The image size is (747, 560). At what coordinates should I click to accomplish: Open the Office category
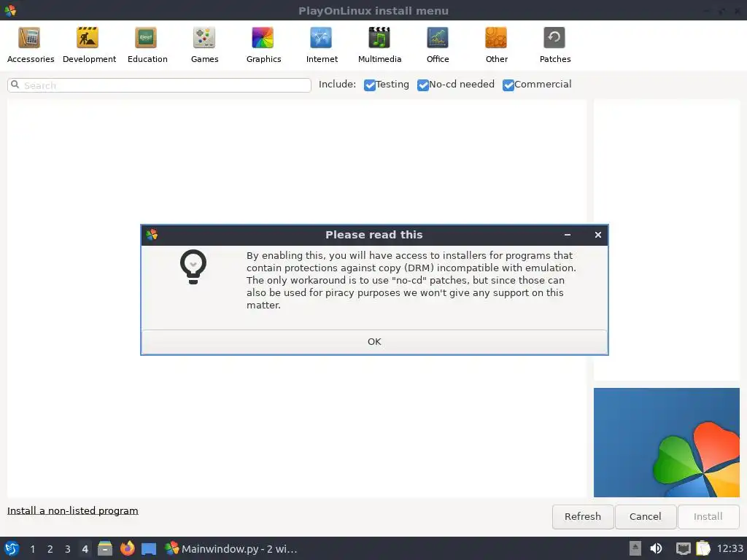(438, 45)
